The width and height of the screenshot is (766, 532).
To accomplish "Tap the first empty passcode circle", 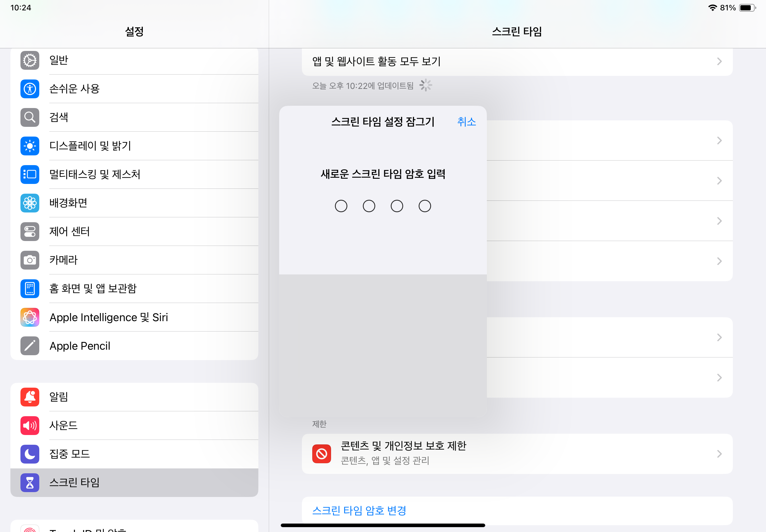I will point(341,206).
